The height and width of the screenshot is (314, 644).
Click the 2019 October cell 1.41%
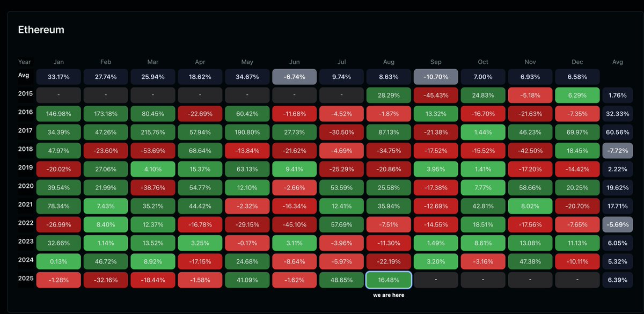[483, 170]
